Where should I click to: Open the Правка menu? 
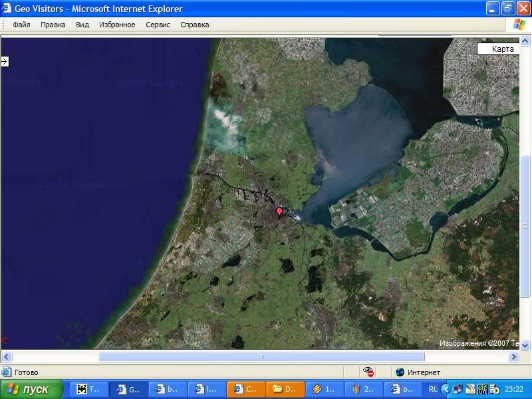coord(53,25)
